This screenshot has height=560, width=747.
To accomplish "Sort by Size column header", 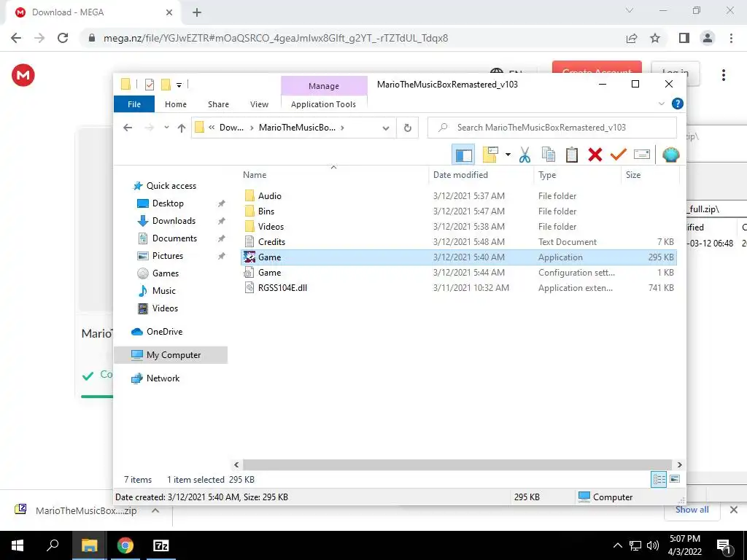I will pyautogui.click(x=650, y=175).
